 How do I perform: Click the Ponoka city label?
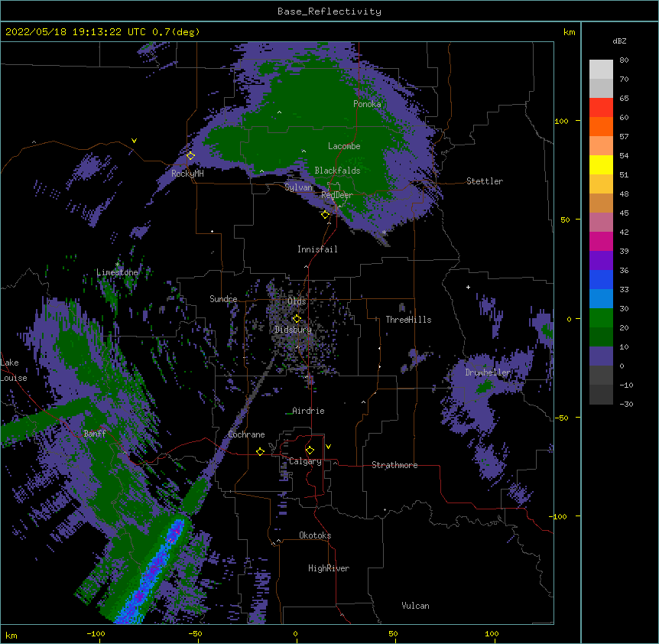367,104
